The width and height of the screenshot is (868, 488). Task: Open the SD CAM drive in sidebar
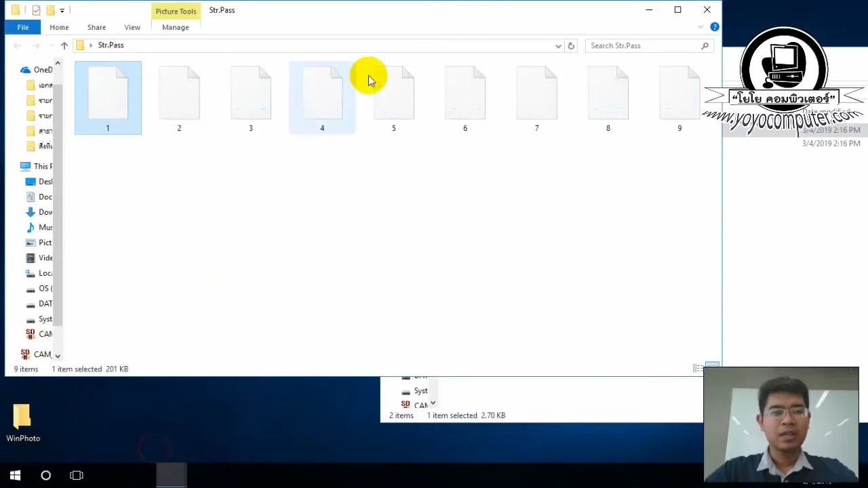click(45, 333)
